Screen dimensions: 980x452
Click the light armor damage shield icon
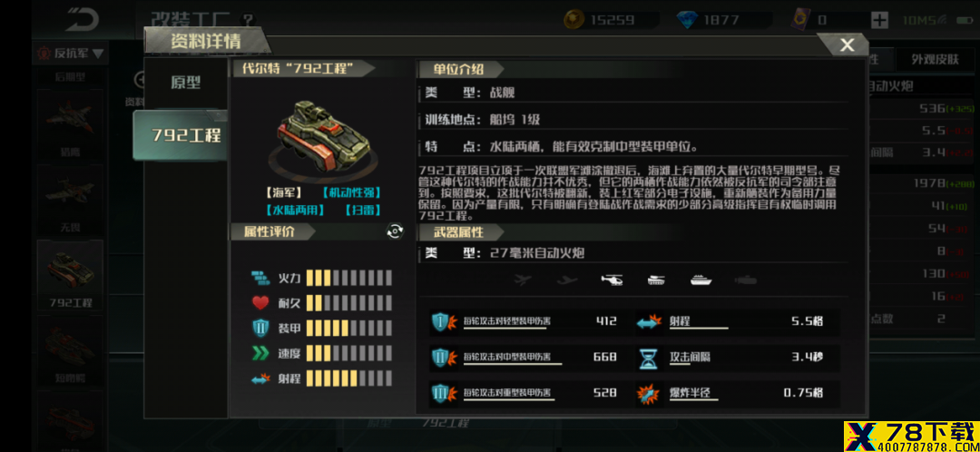pyautogui.click(x=441, y=321)
